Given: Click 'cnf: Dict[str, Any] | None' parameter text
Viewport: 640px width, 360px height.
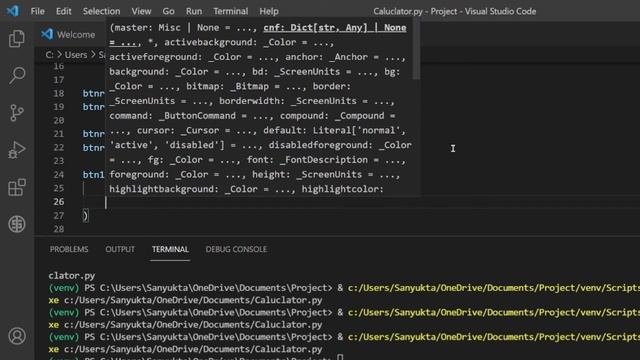Looking at the screenshot, I should 335,28.
